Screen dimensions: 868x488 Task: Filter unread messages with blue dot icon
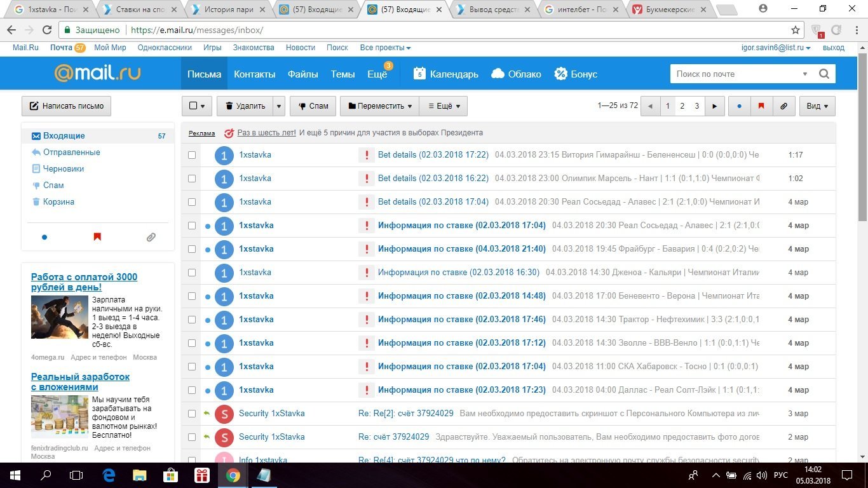click(x=738, y=106)
